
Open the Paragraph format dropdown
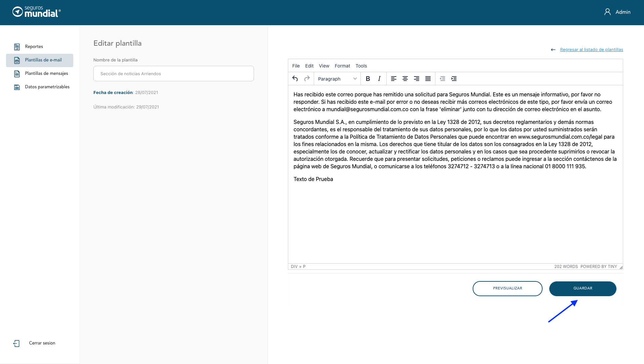(337, 79)
